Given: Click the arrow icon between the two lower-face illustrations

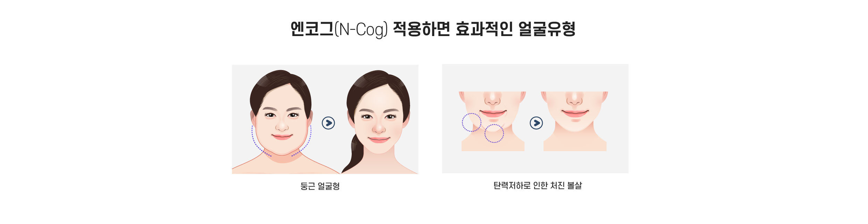Looking at the screenshot, I should (536, 123).
